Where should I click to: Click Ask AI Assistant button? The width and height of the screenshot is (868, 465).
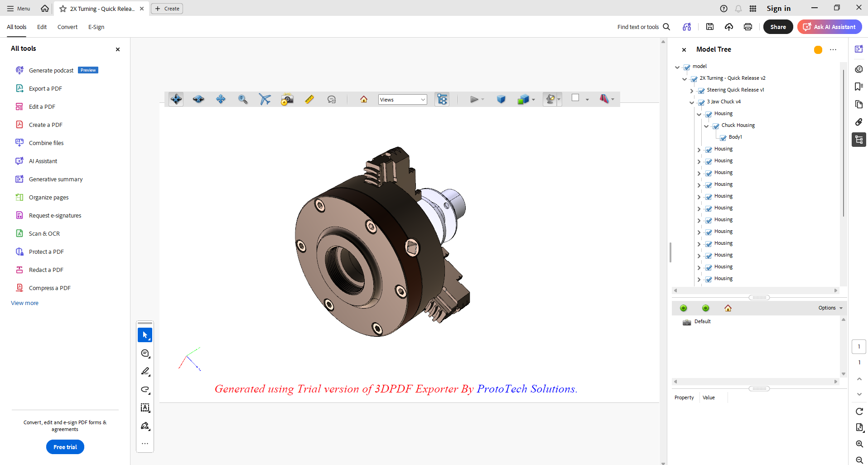(x=829, y=27)
